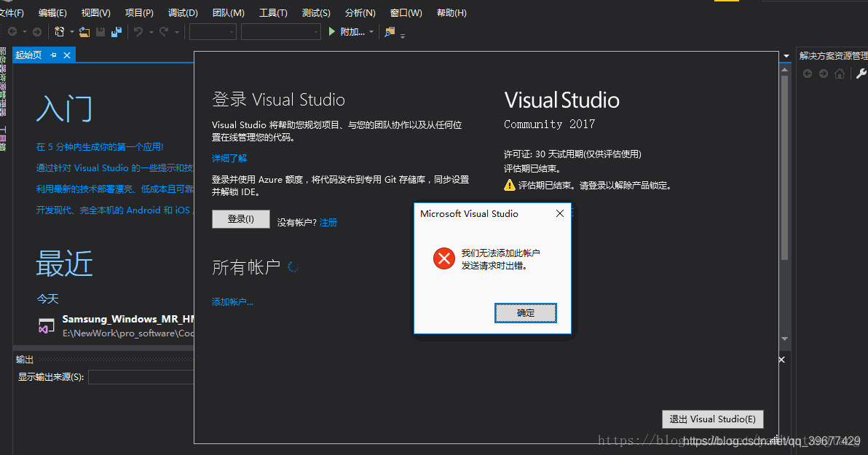868x455 pixels.
Task: Open the toolbar overflow options arrow
Action: pyautogui.click(x=403, y=36)
